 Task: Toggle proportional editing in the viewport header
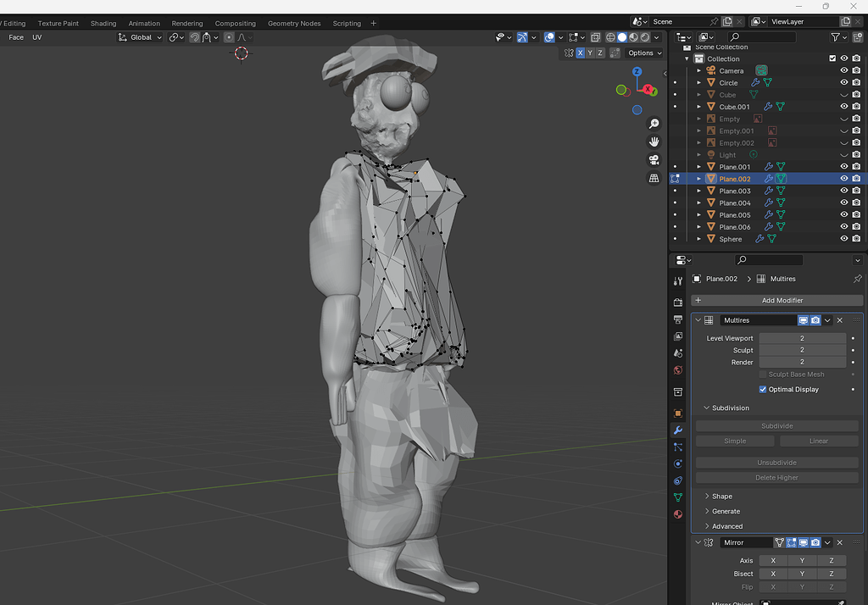click(229, 37)
